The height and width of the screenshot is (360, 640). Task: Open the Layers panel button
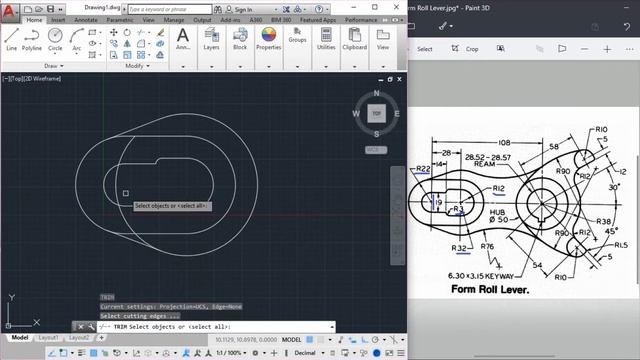pyautogui.click(x=211, y=39)
